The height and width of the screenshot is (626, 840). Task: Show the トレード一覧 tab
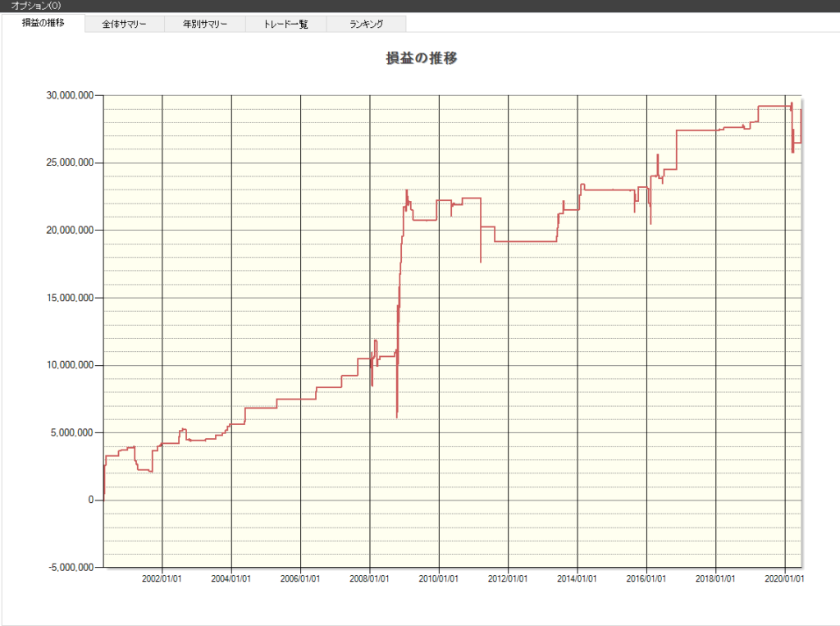coord(286,24)
